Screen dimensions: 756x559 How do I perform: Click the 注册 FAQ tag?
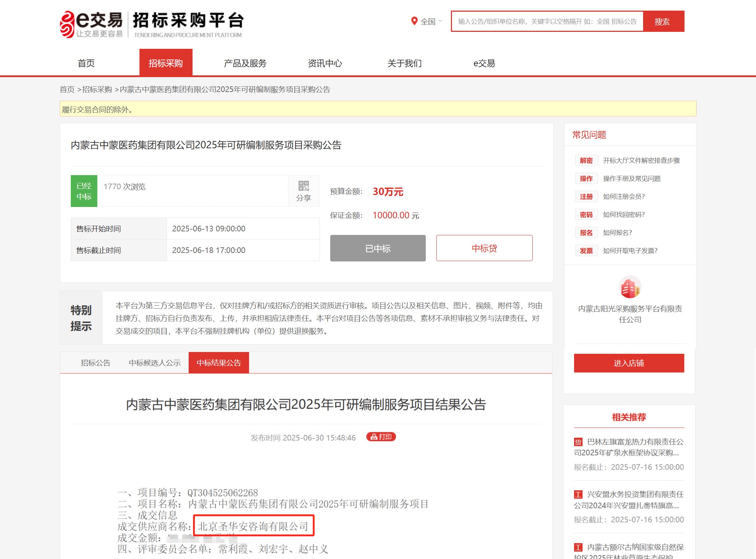[x=586, y=197]
